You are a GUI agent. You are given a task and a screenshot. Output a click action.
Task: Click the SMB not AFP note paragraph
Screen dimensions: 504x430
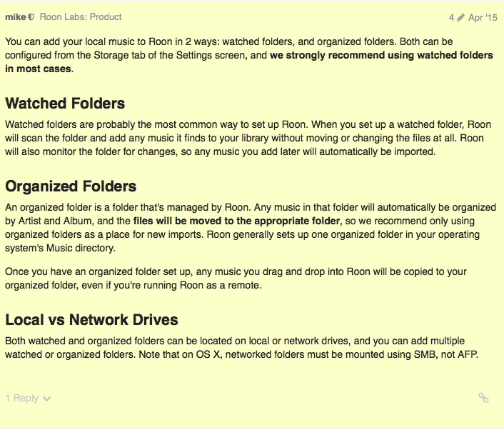(x=242, y=348)
